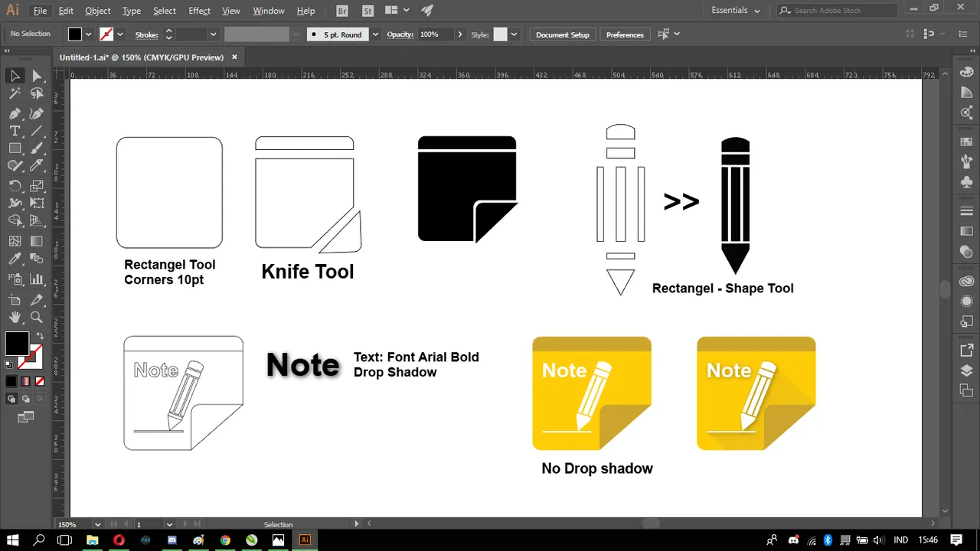Open the graphic Style dropdown
The height and width of the screenshot is (551, 980).
[x=514, y=34]
